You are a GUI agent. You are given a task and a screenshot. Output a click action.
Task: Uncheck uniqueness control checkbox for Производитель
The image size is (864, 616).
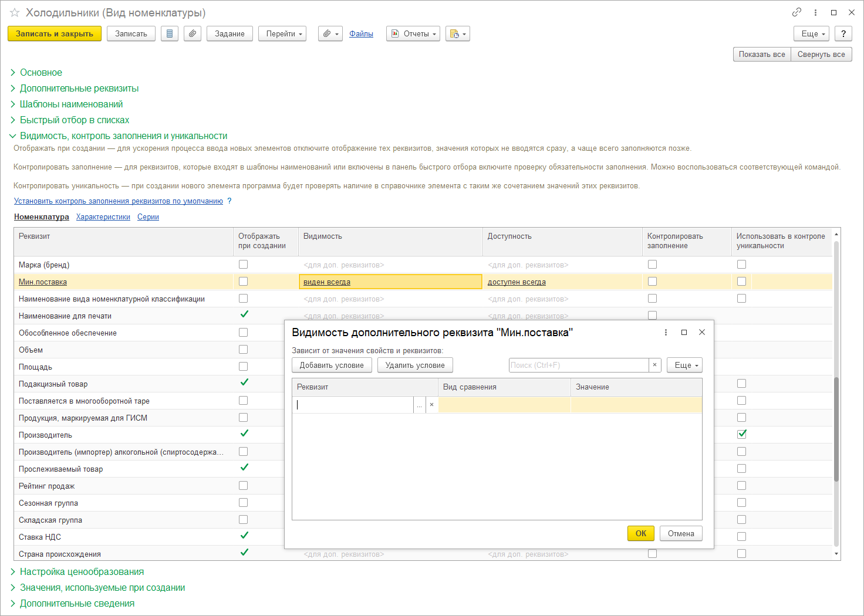point(742,434)
